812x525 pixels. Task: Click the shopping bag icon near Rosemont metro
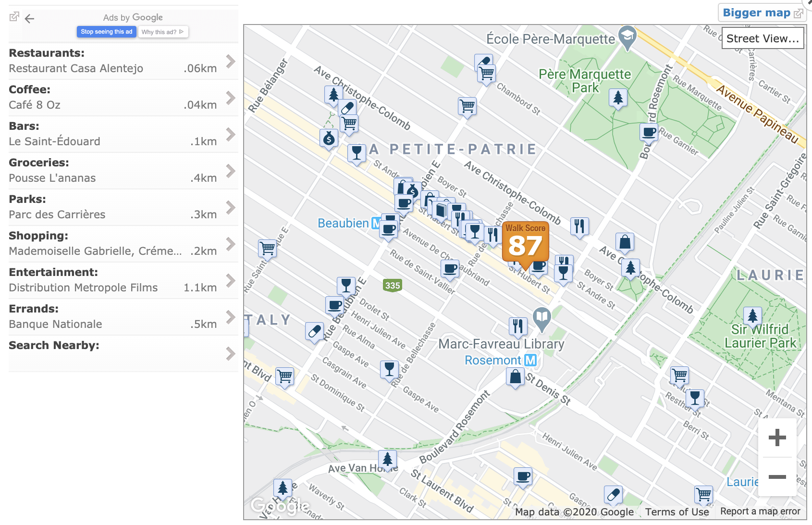pos(515,377)
